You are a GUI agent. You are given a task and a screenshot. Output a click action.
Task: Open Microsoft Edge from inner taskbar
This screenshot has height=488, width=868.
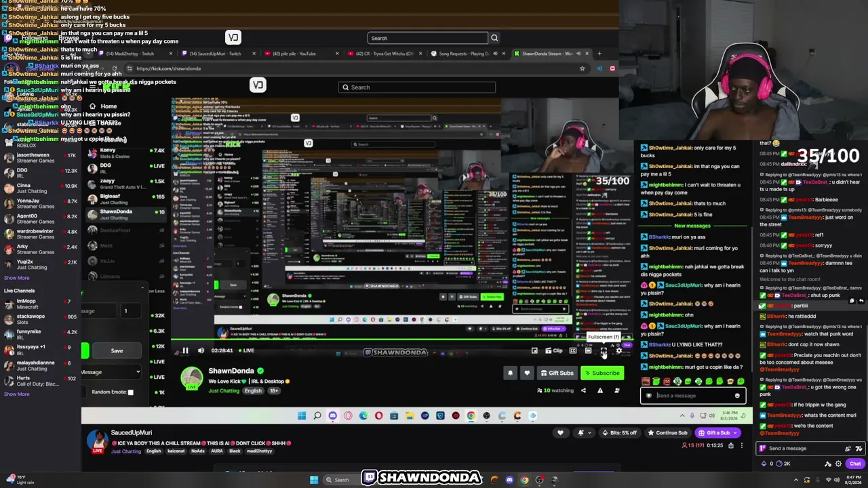pos(363,415)
